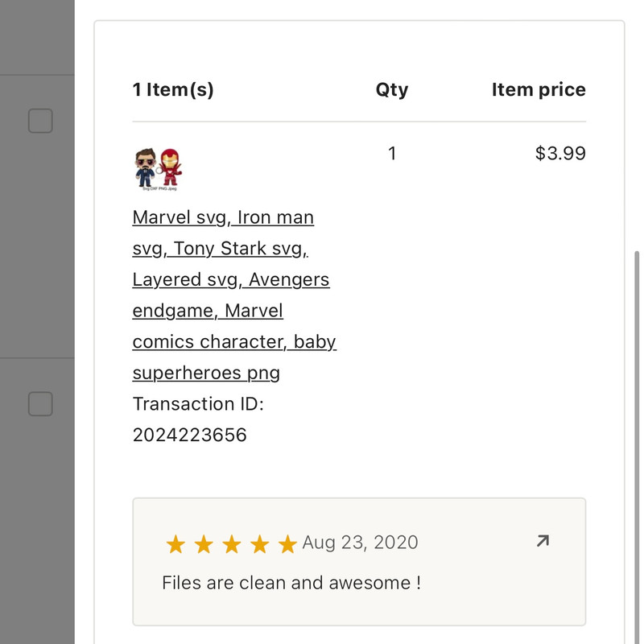Tick the lower checkbox in dimmed list
This screenshot has width=644, height=644.
(x=40, y=403)
